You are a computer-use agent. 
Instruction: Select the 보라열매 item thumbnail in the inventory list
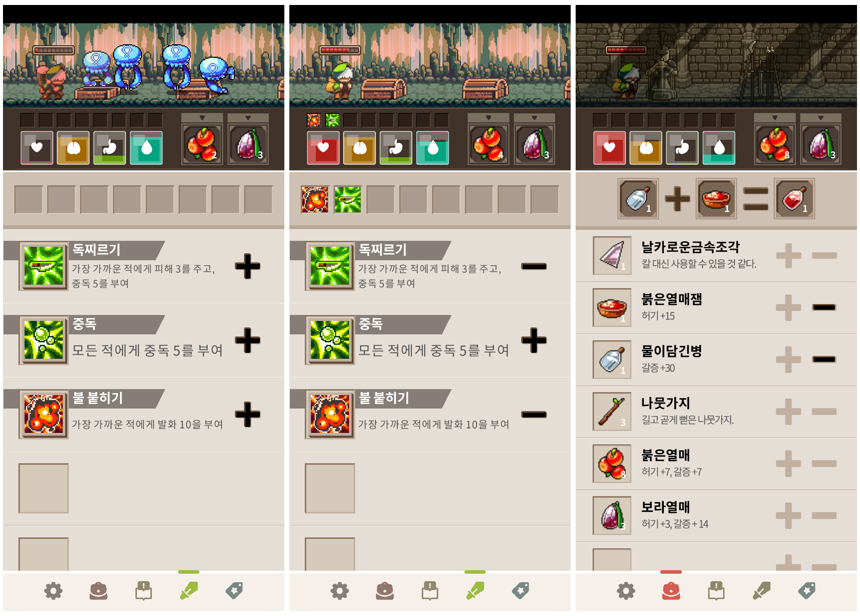612,515
